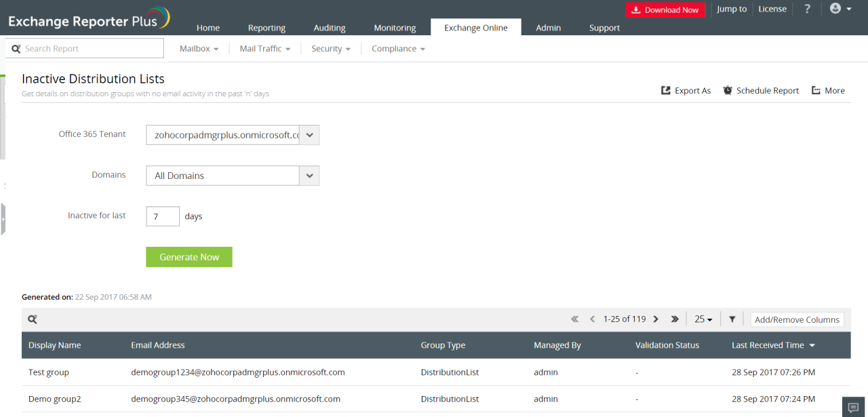Click 28 Sep 2017 07:24 PM cell

773,399
